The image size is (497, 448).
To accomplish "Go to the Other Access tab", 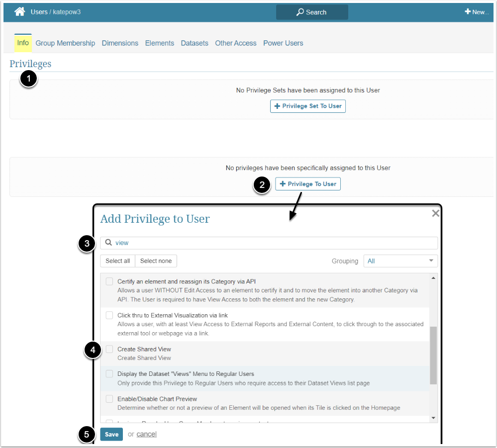I will [235, 43].
